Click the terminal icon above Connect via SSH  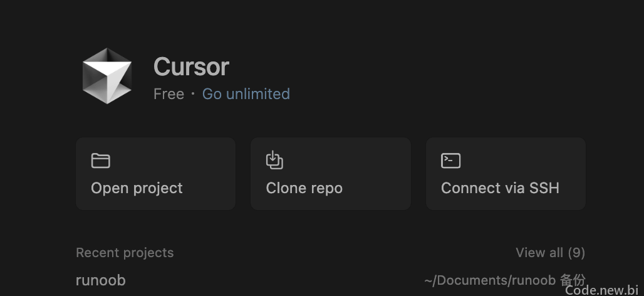pyautogui.click(x=450, y=161)
